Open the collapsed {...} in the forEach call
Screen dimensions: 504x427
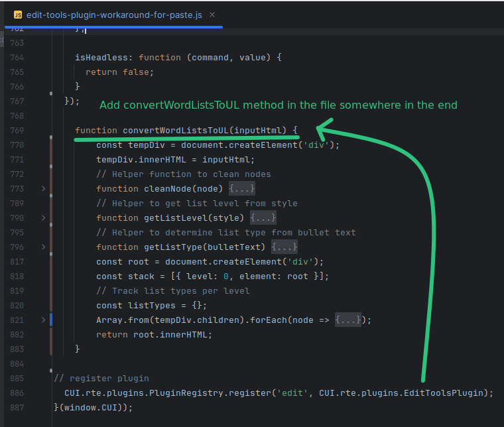(347, 320)
